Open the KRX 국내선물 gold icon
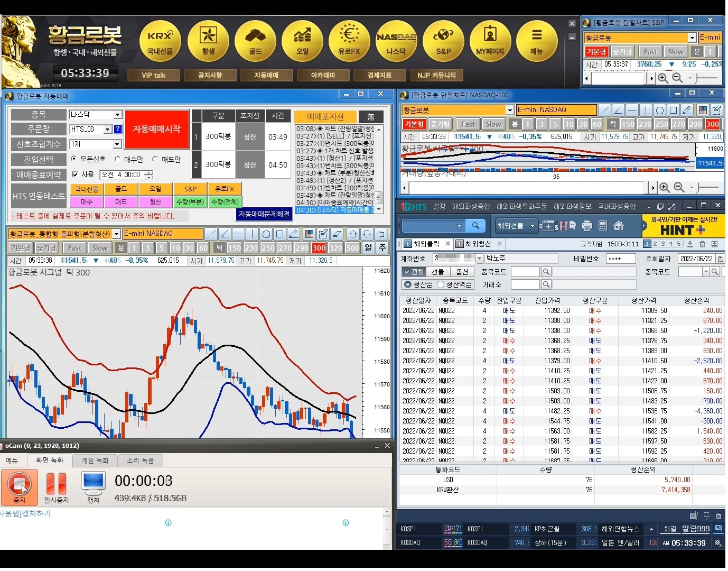 click(160, 41)
